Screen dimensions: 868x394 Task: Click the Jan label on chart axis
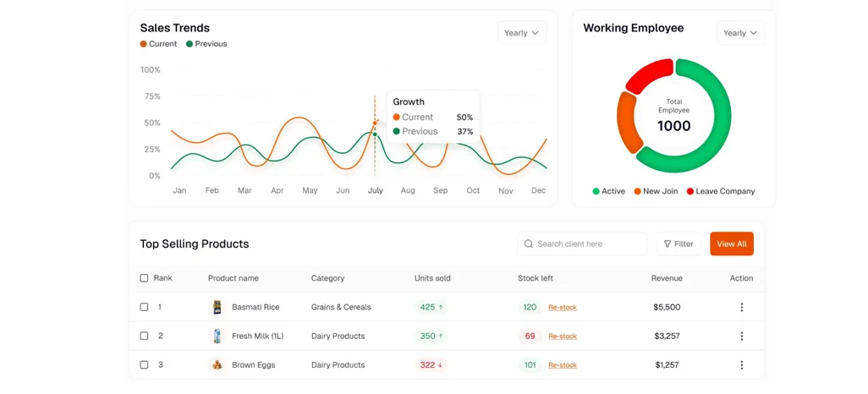point(179,190)
